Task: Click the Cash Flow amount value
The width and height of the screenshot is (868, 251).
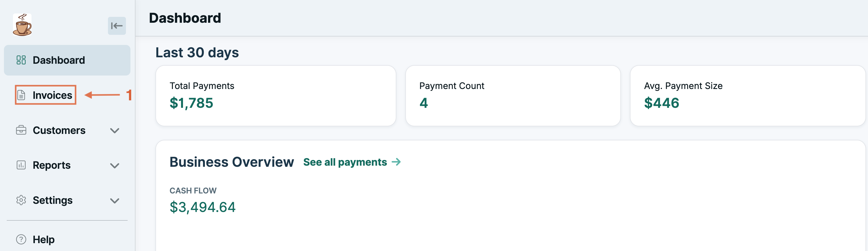Action: coord(202,207)
